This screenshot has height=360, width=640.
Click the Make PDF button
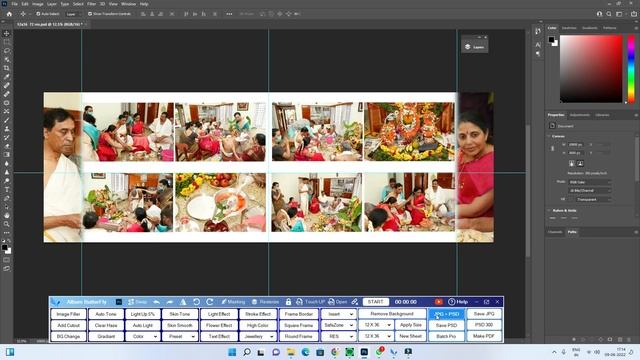484,336
